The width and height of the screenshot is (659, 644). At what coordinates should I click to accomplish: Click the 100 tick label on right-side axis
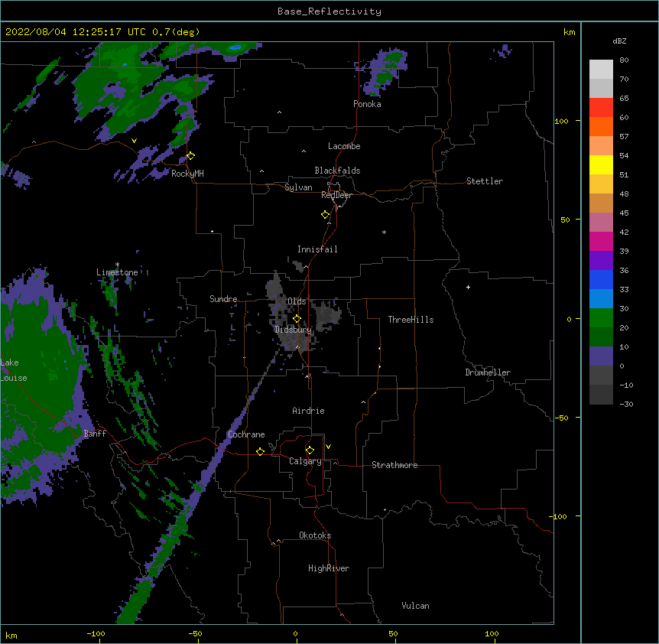click(x=561, y=121)
